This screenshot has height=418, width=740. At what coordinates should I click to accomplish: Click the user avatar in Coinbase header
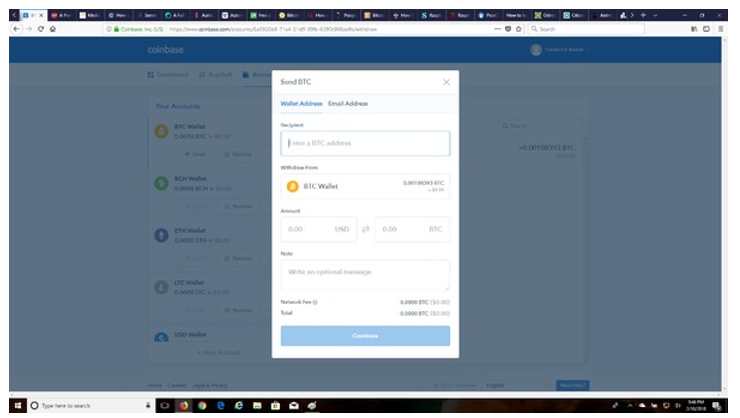click(536, 50)
